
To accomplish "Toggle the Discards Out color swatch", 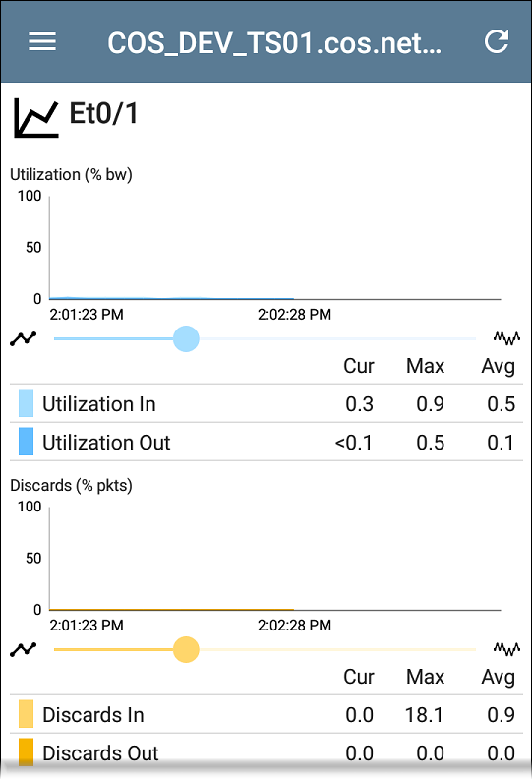I will point(26,752).
